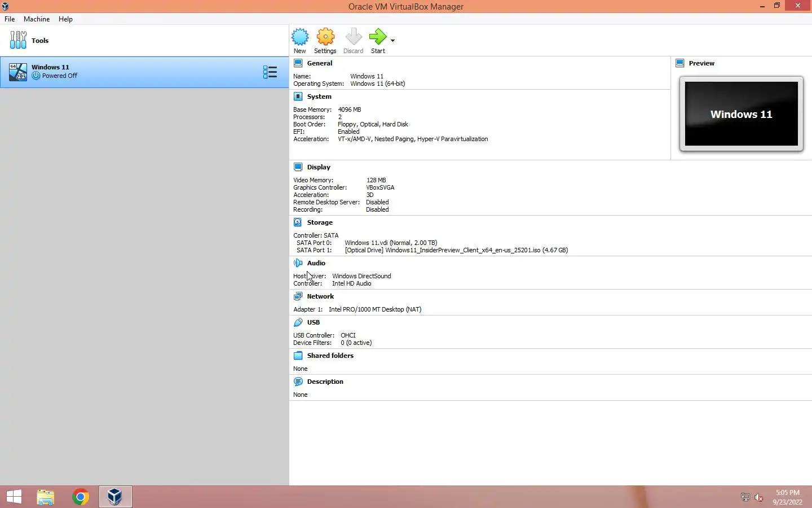Viewport: 812px width, 508px height.
Task: Click Adapter 1 Intel PRO/1000 text
Action: tap(375, 309)
